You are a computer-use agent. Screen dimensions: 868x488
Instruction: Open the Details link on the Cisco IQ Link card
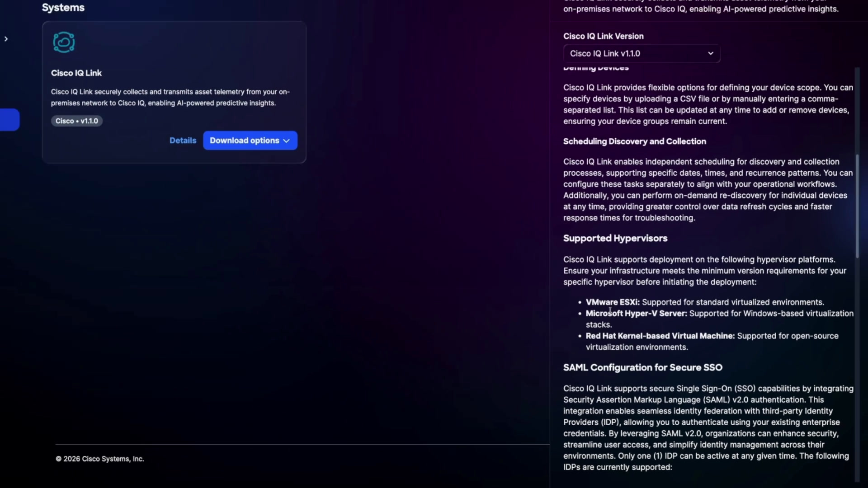pos(183,141)
